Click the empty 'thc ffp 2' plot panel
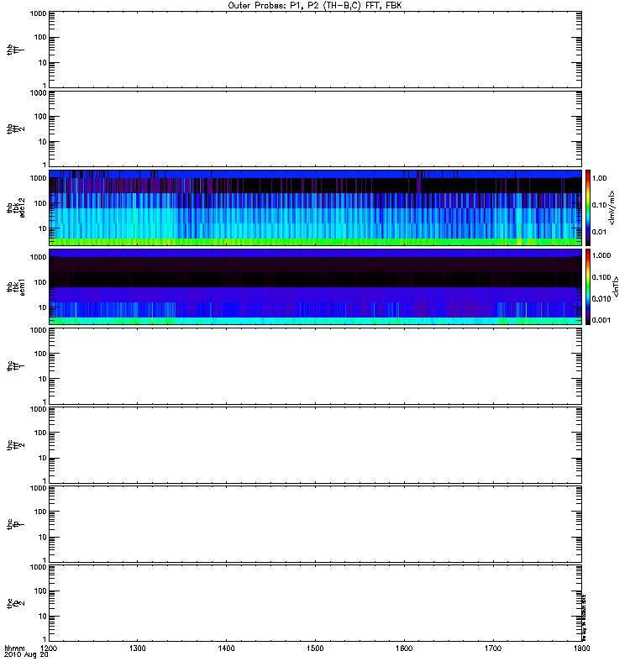This screenshot has width=630, height=672. click(x=315, y=603)
